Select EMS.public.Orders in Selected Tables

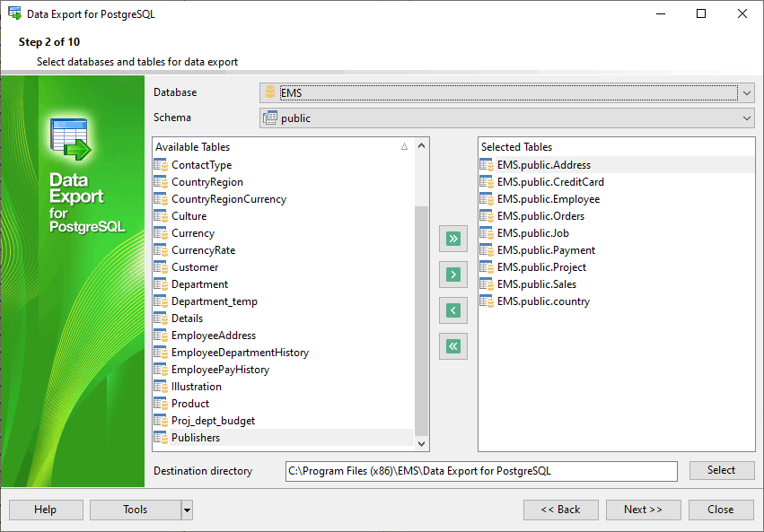[x=540, y=216]
